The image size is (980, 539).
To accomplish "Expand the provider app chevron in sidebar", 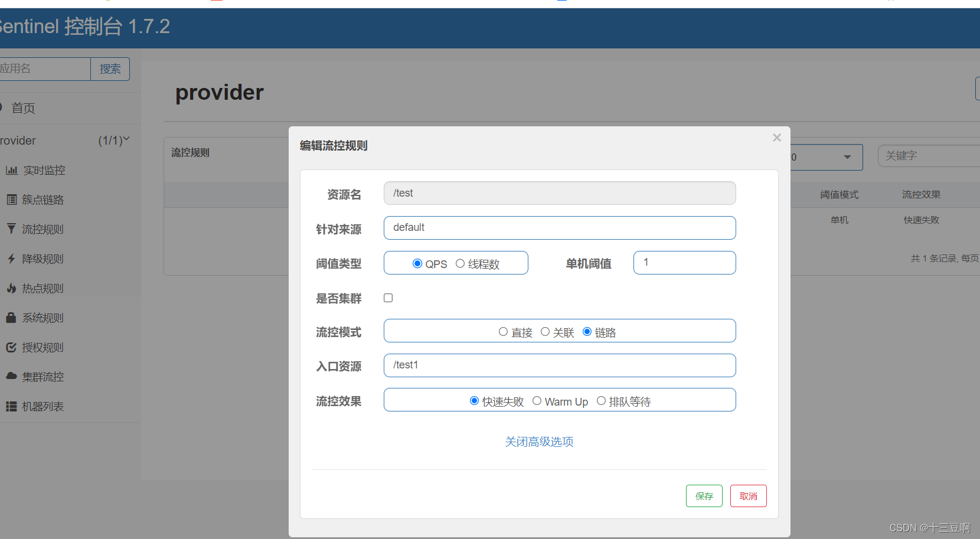I will tap(126, 139).
